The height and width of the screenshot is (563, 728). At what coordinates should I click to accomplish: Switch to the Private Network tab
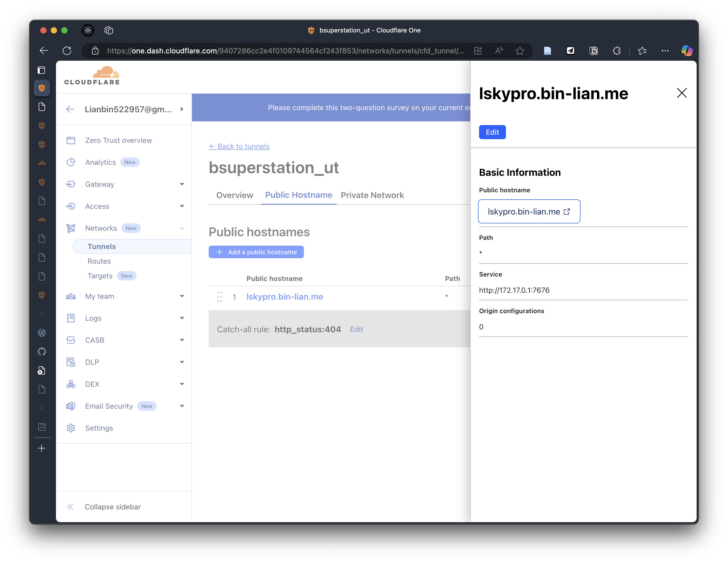[372, 195]
